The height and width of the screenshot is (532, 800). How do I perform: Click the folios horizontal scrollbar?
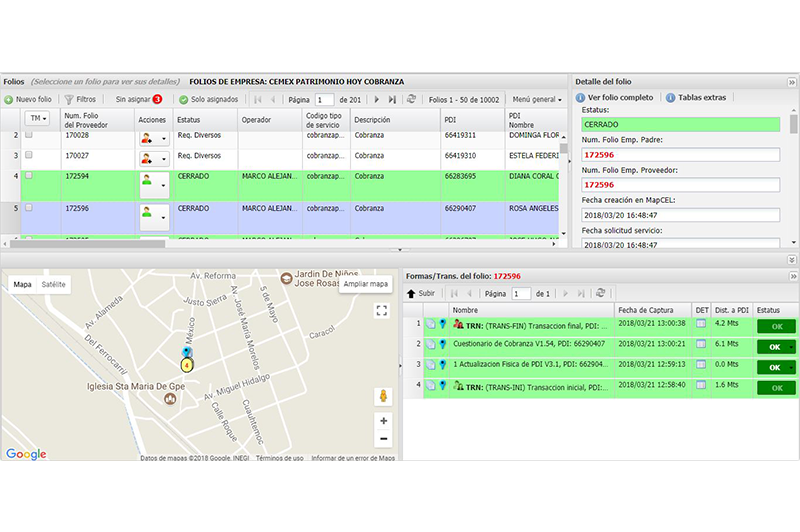(87, 244)
